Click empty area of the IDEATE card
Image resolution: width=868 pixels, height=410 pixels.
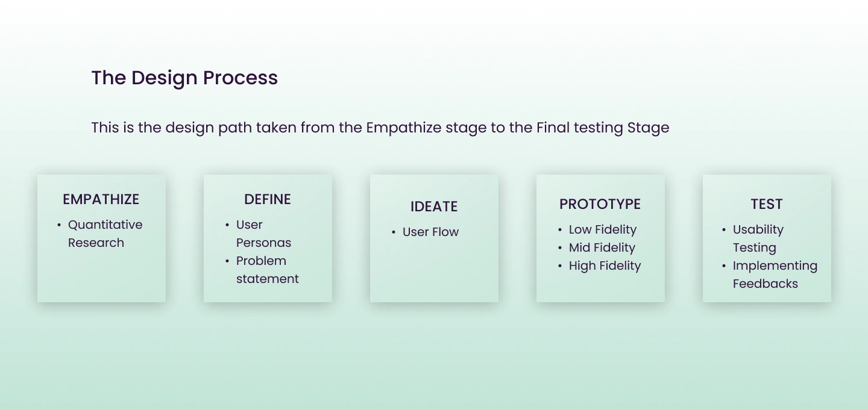pos(434,274)
